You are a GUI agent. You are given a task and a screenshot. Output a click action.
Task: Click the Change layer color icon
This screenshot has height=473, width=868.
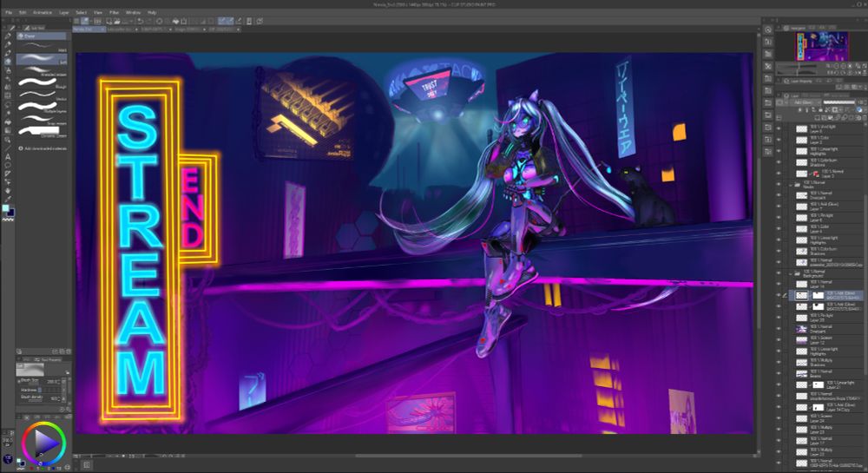point(859,110)
